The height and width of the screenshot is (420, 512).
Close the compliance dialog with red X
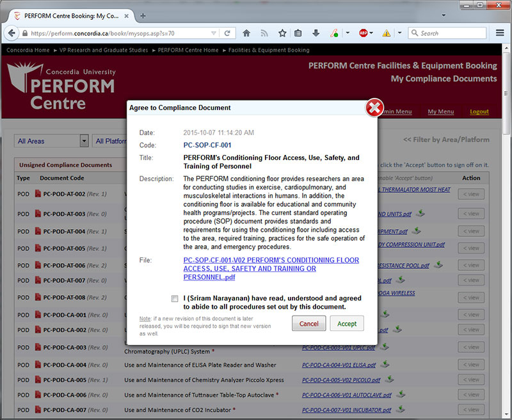374,108
